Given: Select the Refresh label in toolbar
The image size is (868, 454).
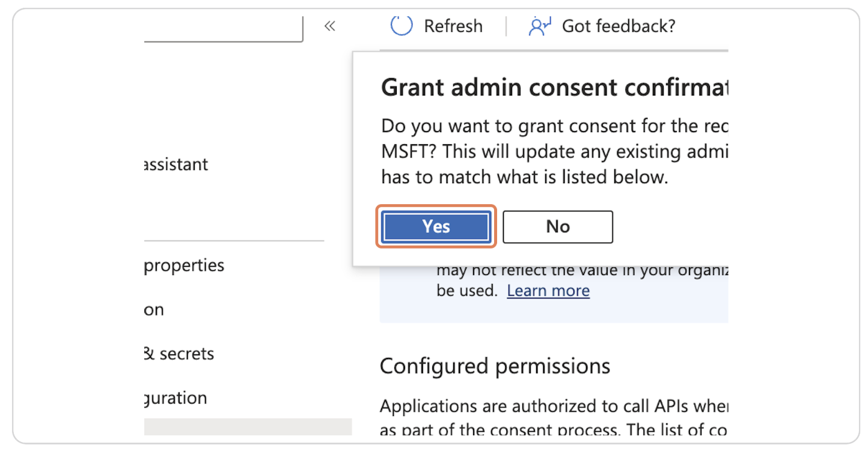Looking at the screenshot, I should (453, 26).
